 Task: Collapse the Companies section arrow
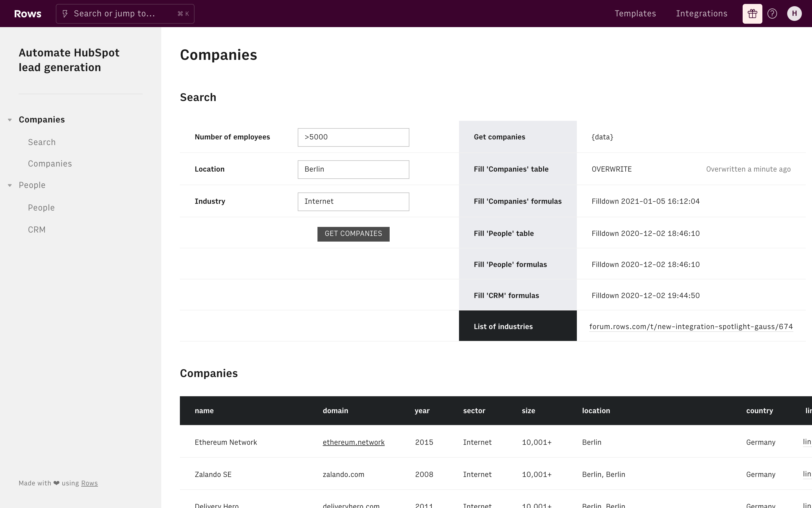pos(10,120)
